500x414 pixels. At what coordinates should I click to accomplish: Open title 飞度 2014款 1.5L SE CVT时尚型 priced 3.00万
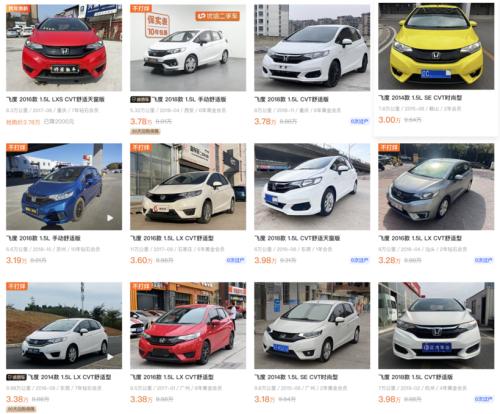pyautogui.click(x=420, y=98)
